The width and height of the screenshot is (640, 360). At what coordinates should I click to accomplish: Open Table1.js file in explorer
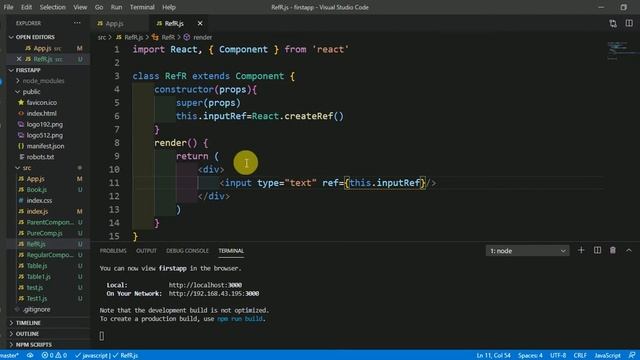38,277
